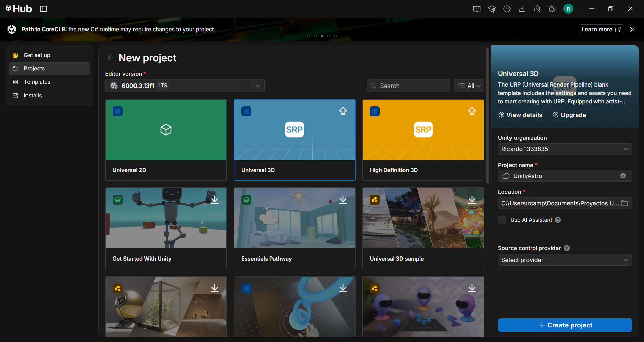Viewport: 644px width, 342px height.
Task: Click the Unity logo in the banner
Action: 12,30
